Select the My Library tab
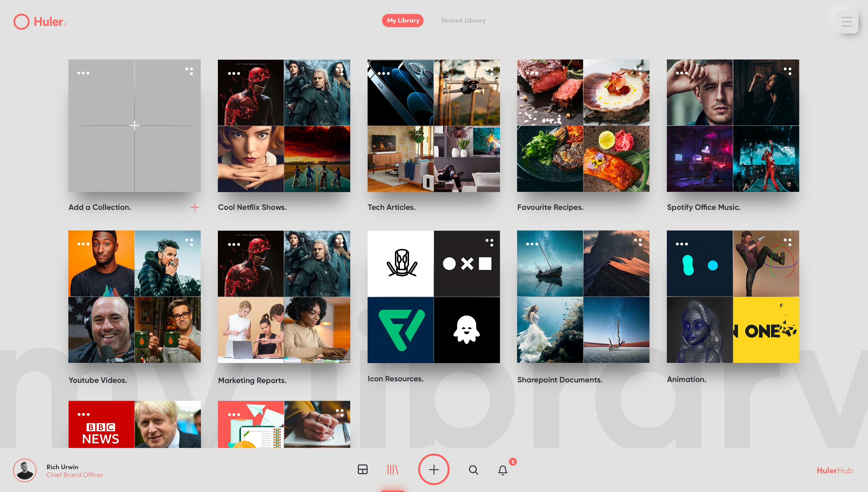Viewport: 868px width, 492px height. [402, 21]
